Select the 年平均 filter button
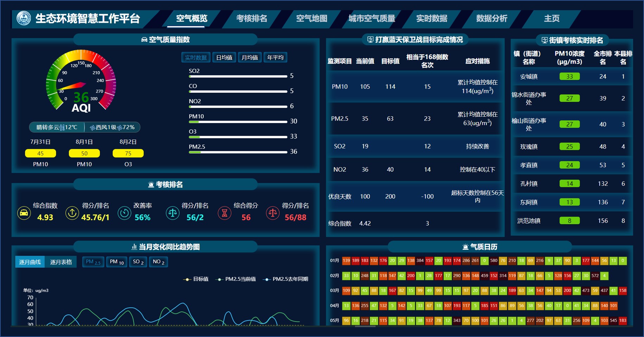The image size is (644, 337). pos(275,57)
